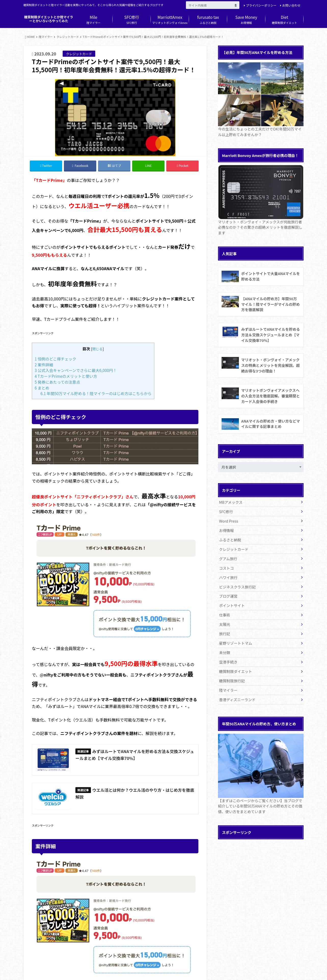Click the Hawaii photo collage in sidebar
Screen dimensions: 327x980
pos(261,94)
